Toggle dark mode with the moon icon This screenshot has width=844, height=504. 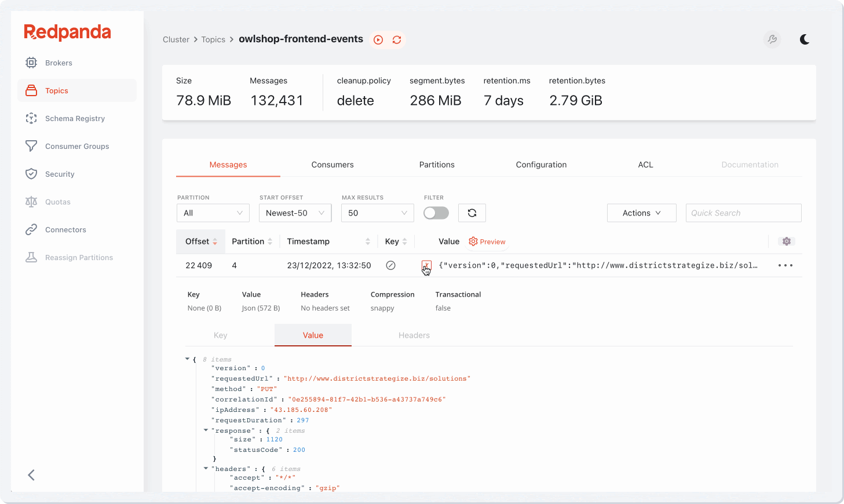point(805,39)
